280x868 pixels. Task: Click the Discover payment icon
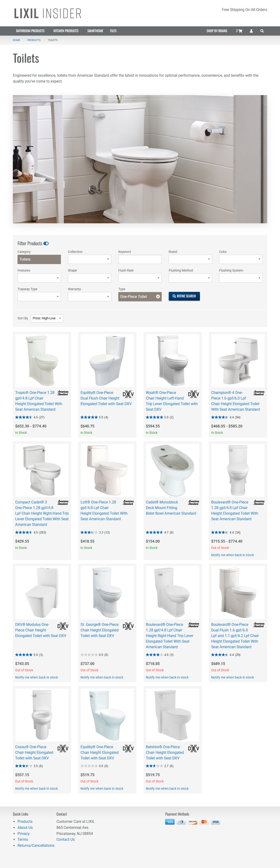pos(193,822)
